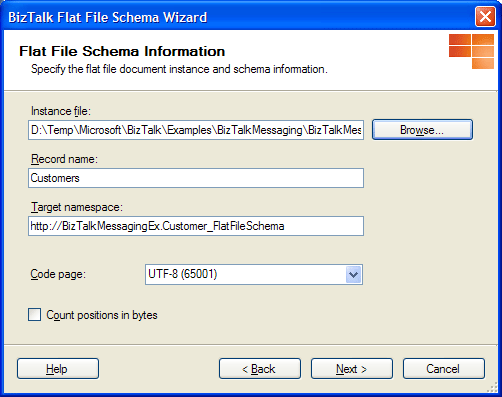Click the wizard title bar text
502x397 pixels.
pos(107,17)
